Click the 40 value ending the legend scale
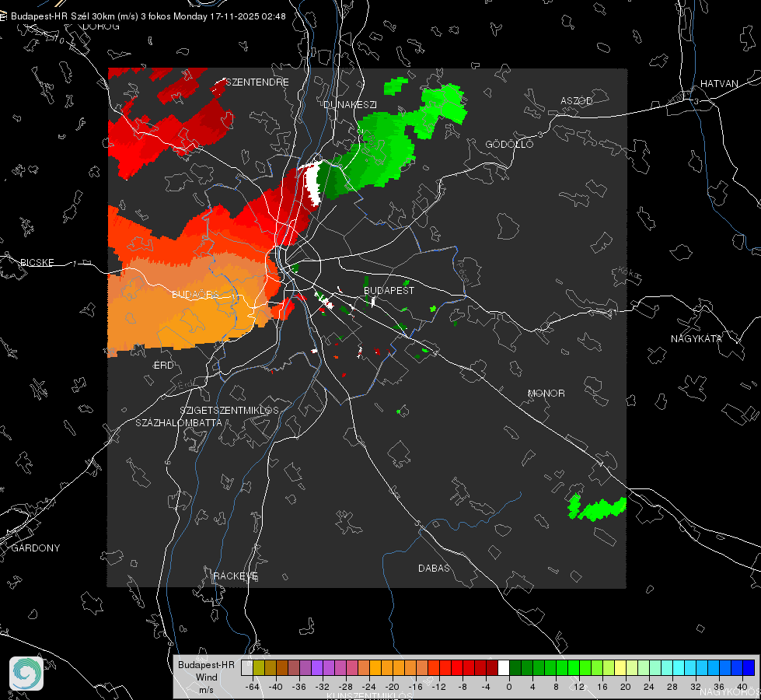 click(742, 687)
